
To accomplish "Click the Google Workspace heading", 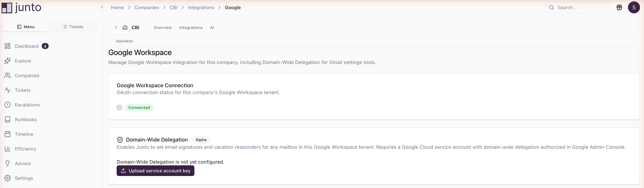I will [x=140, y=53].
